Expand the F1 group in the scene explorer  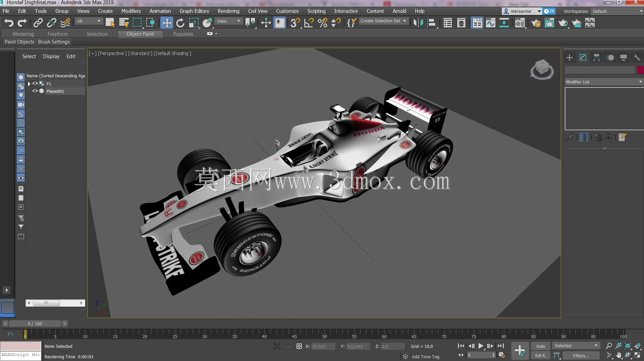pyautogui.click(x=29, y=83)
